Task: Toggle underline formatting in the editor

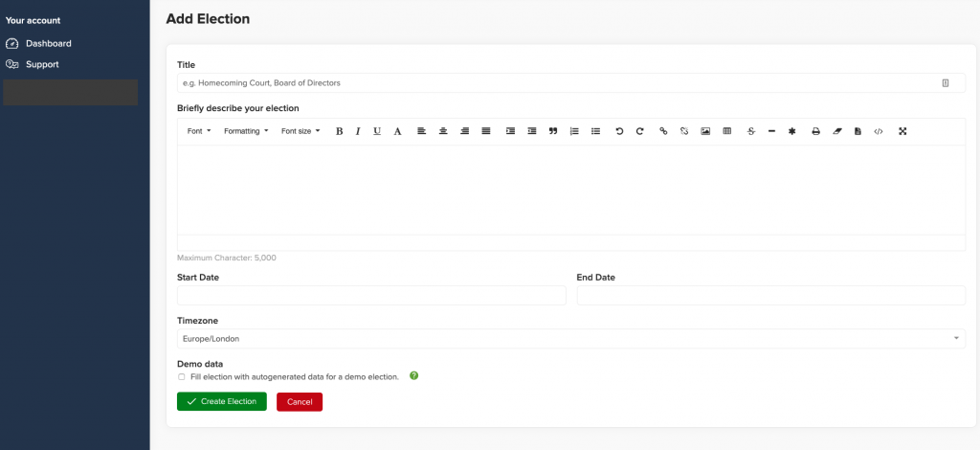Action: point(377,131)
